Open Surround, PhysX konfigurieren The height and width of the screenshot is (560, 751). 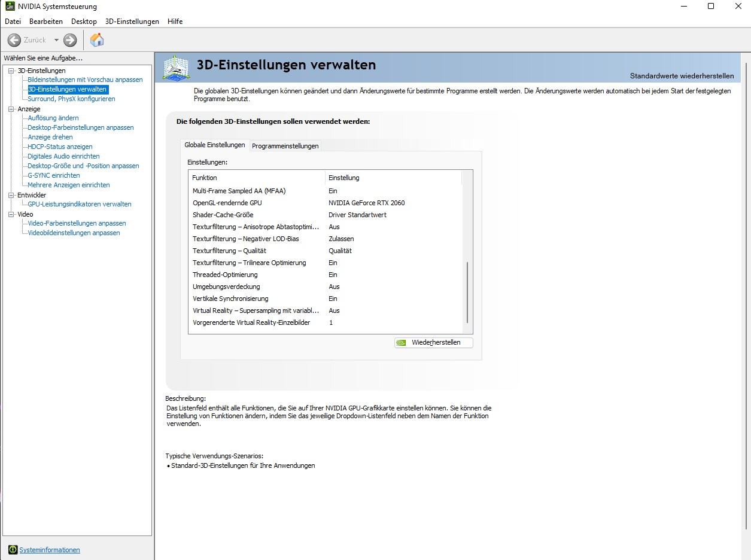coord(71,99)
